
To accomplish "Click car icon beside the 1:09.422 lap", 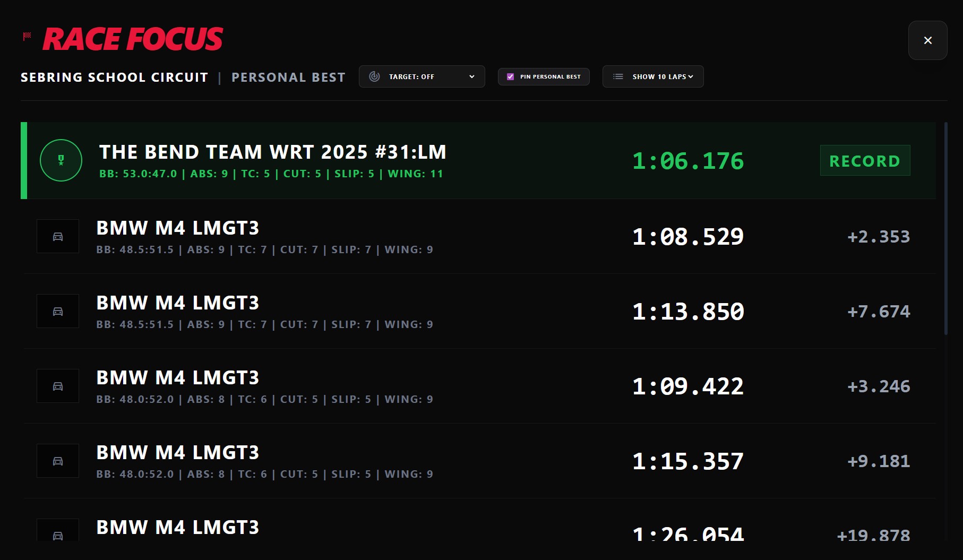I will [58, 386].
